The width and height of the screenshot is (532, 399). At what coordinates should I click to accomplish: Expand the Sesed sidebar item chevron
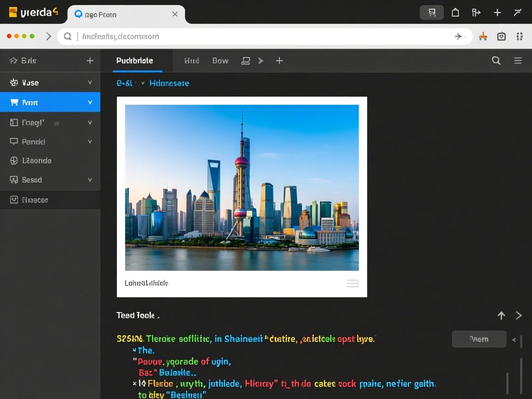90,180
